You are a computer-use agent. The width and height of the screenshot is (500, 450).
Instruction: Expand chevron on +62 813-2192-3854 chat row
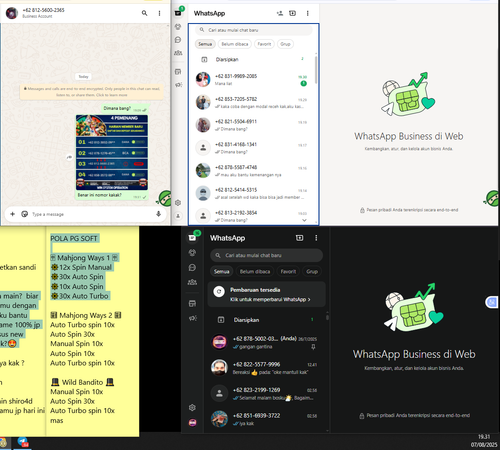304,220
